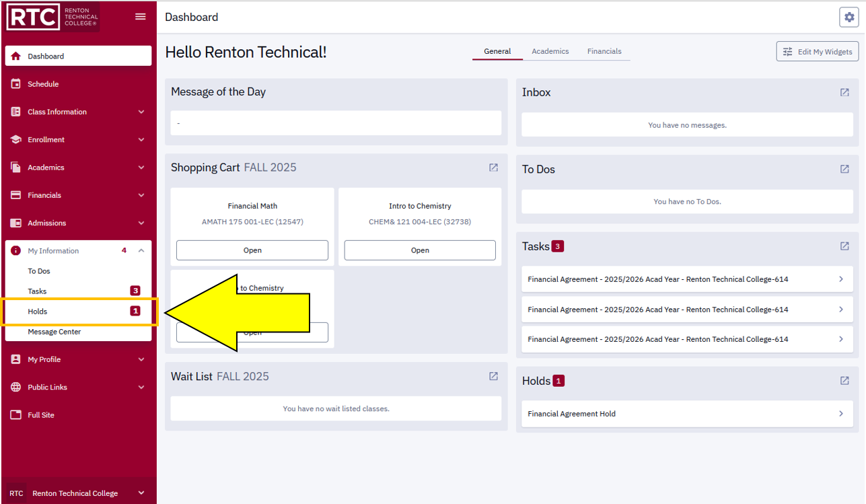Open the Financial Agreement Hold item
This screenshot has width=866, height=504.
(686, 414)
